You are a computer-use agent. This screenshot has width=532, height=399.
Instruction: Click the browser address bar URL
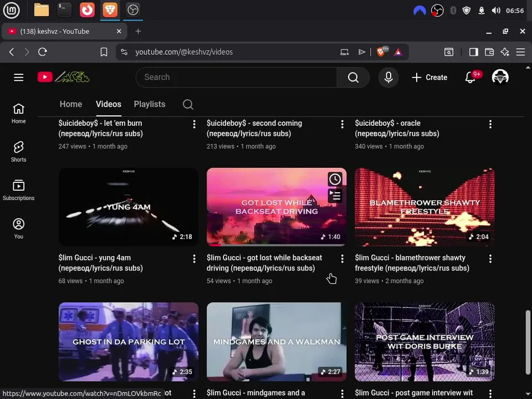tap(184, 52)
